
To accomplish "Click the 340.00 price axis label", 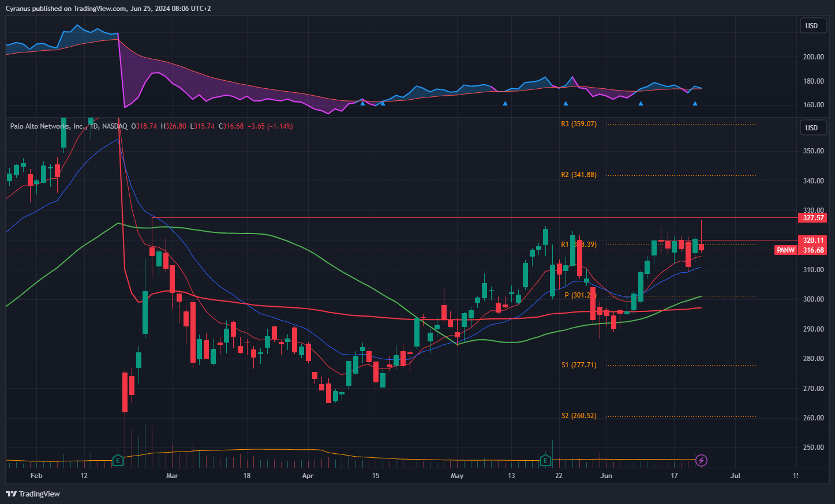I will point(814,181).
